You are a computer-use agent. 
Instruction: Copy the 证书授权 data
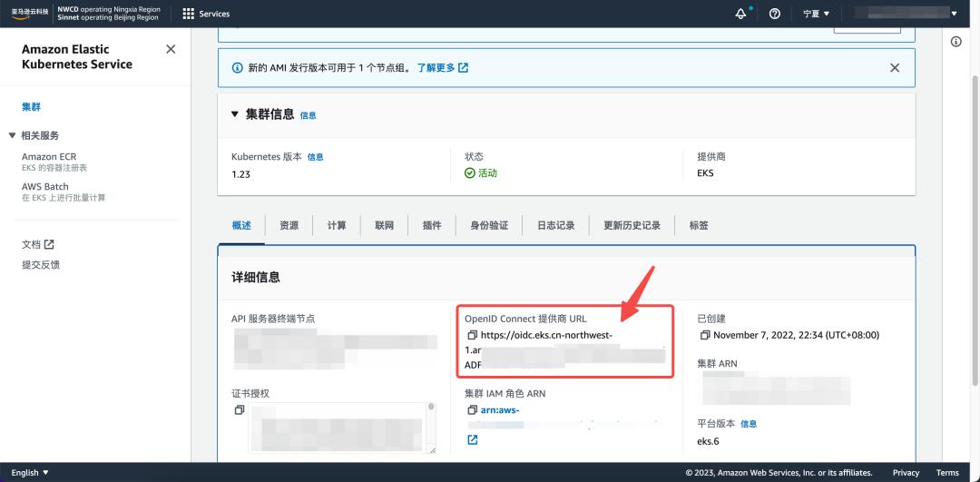click(239, 410)
